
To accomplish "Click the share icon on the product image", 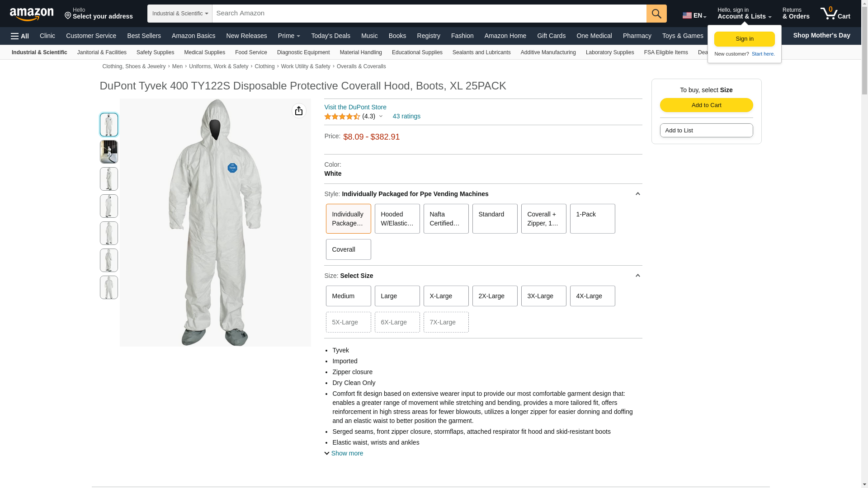I will (299, 111).
